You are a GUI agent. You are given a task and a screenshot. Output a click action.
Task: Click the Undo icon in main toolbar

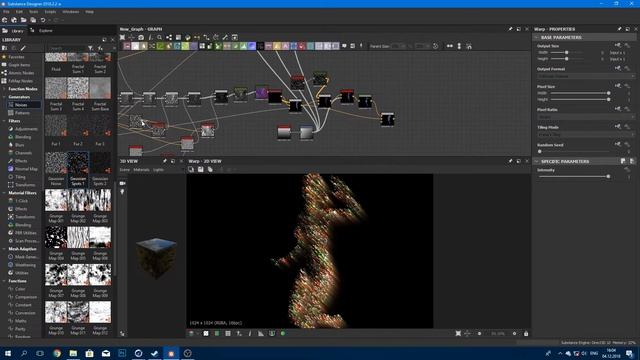click(43, 20)
